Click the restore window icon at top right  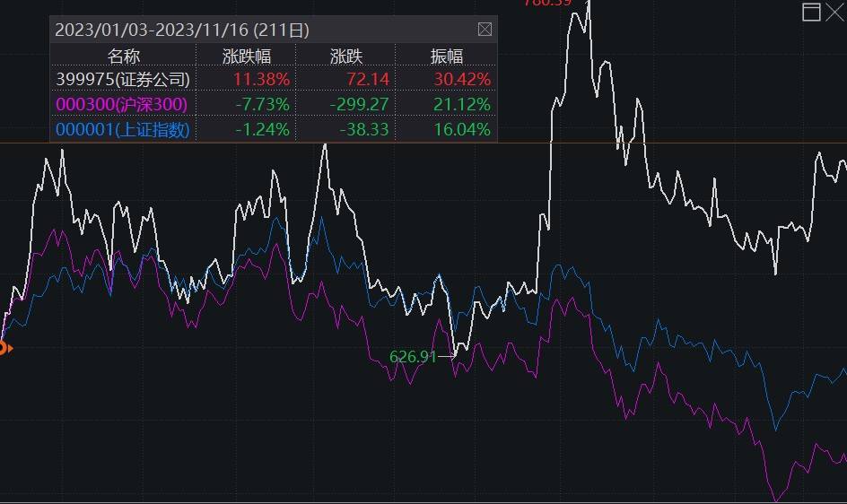(811, 12)
